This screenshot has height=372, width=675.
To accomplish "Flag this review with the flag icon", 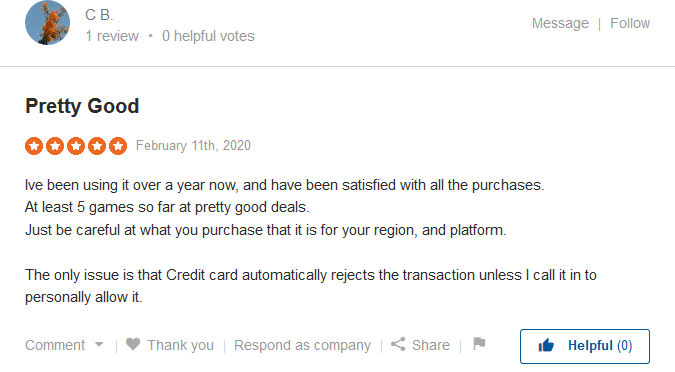I will pos(479,344).
